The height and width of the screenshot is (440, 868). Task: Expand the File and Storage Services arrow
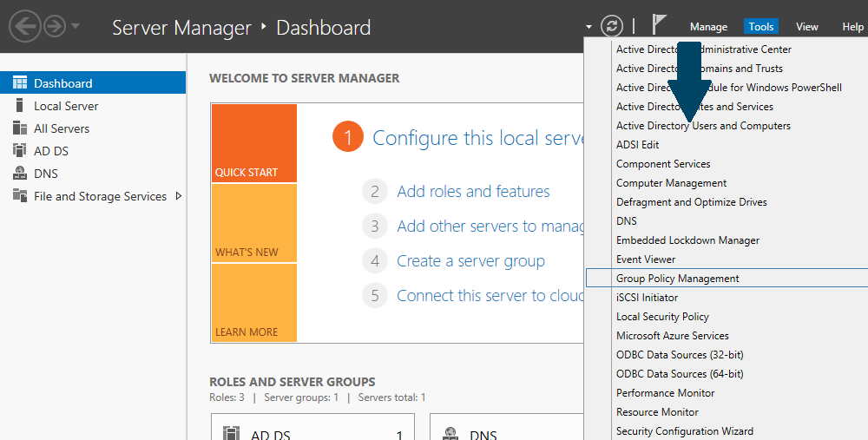[x=178, y=196]
